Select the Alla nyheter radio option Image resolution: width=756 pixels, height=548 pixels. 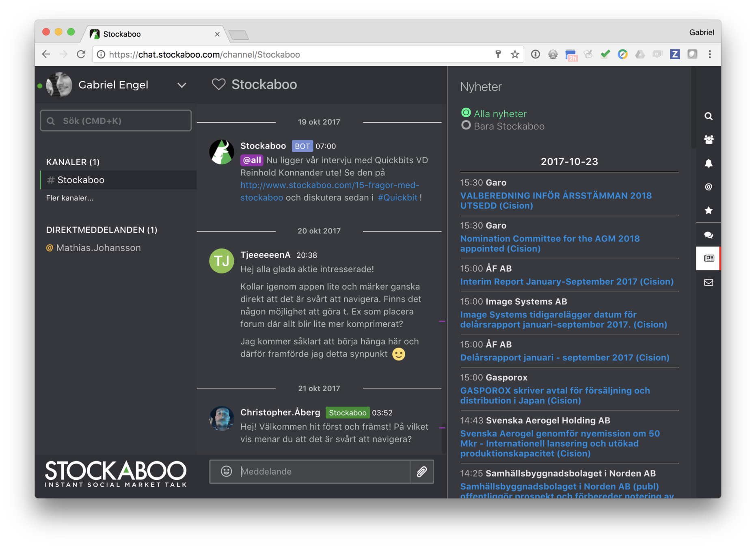(x=466, y=112)
